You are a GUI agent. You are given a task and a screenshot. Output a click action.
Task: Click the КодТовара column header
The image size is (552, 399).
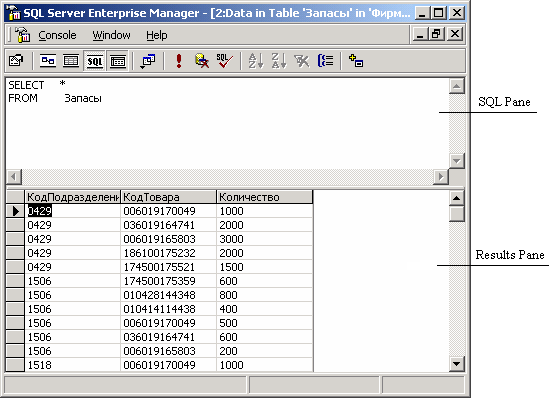[168, 197]
